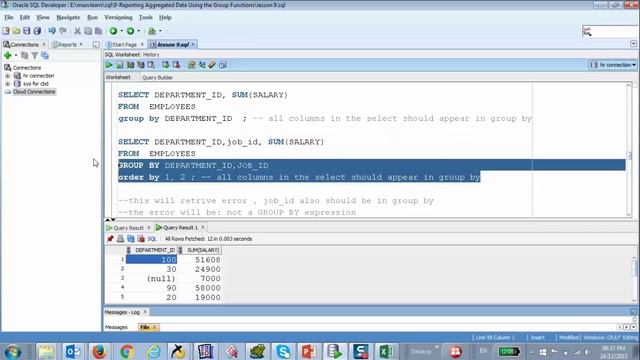
Task: Close the Connections panel tab
Action: coord(44,44)
